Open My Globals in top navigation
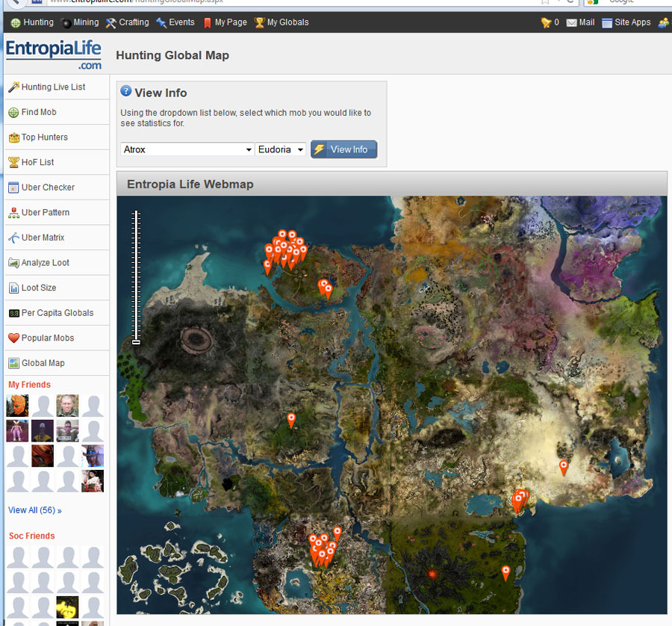The height and width of the screenshot is (626, 672). (281, 22)
